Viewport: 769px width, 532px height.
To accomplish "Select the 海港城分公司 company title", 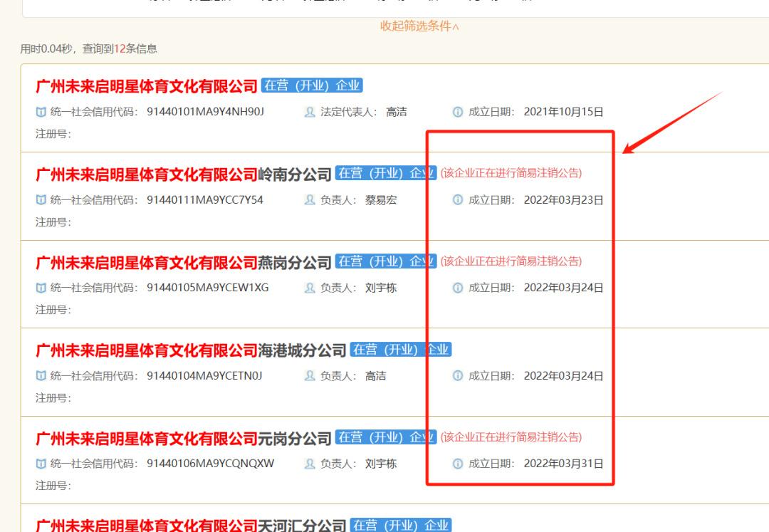I will (190, 350).
